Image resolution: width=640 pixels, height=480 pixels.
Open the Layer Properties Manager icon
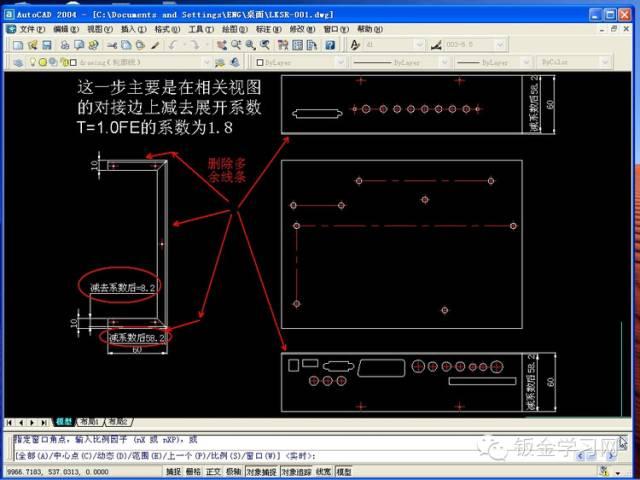point(18,62)
